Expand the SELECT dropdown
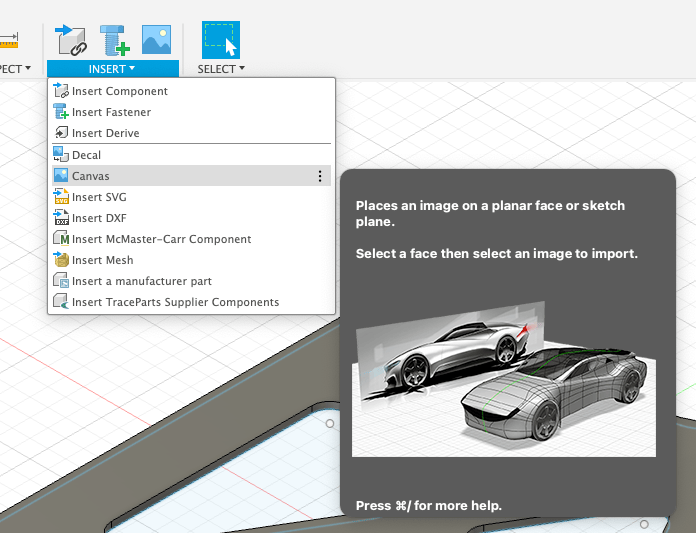Image resolution: width=696 pixels, height=533 pixels. (x=221, y=69)
